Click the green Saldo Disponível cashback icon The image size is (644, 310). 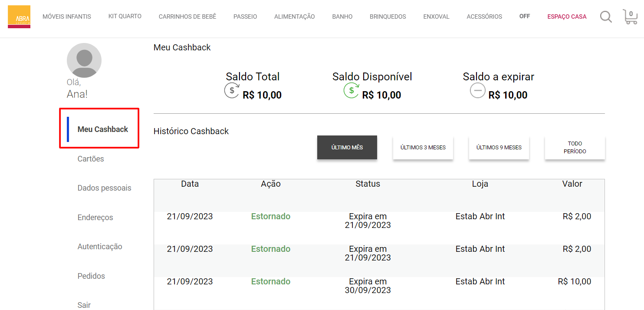tap(351, 90)
